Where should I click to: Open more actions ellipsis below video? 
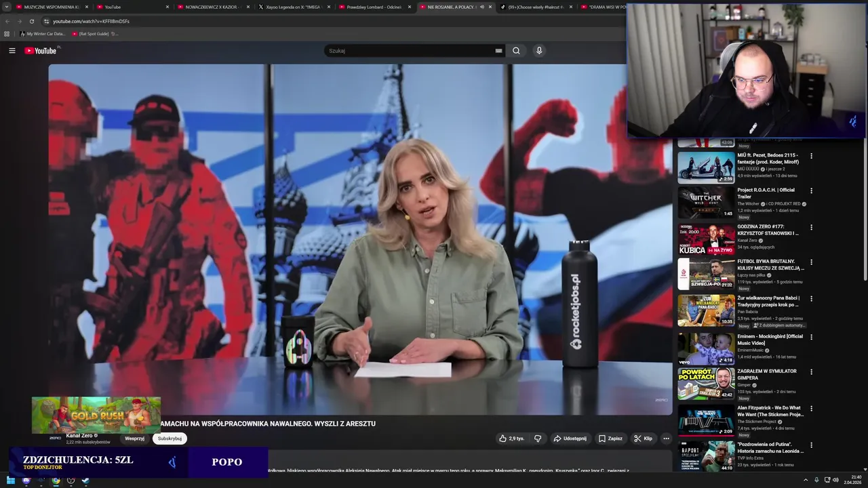click(x=666, y=439)
